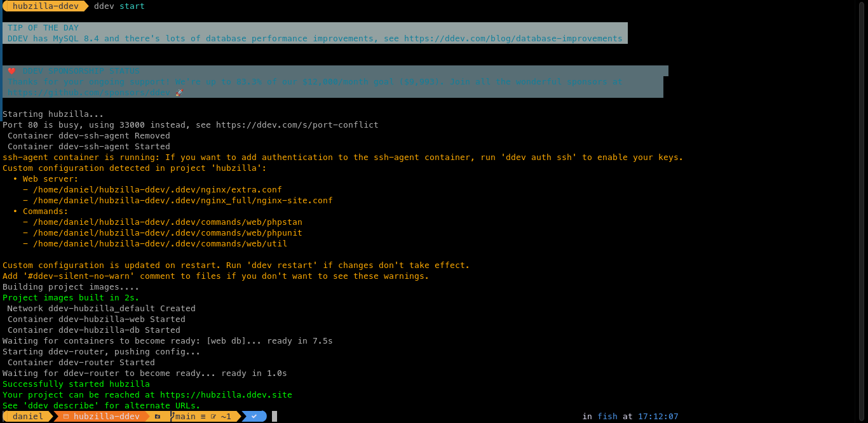Click 'TIP OF THE DAY' heading
Image resolution: width=868 pixels, height=423 pixels.
(x=43, y=28)
